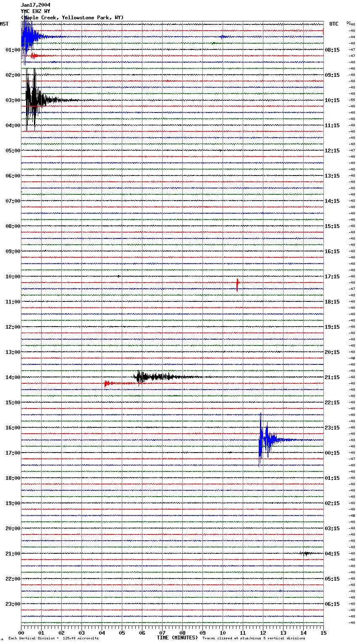Click the Maple Creek, Yellowstone Park location text
Viewport: 357px width, 644px height.
72,18
